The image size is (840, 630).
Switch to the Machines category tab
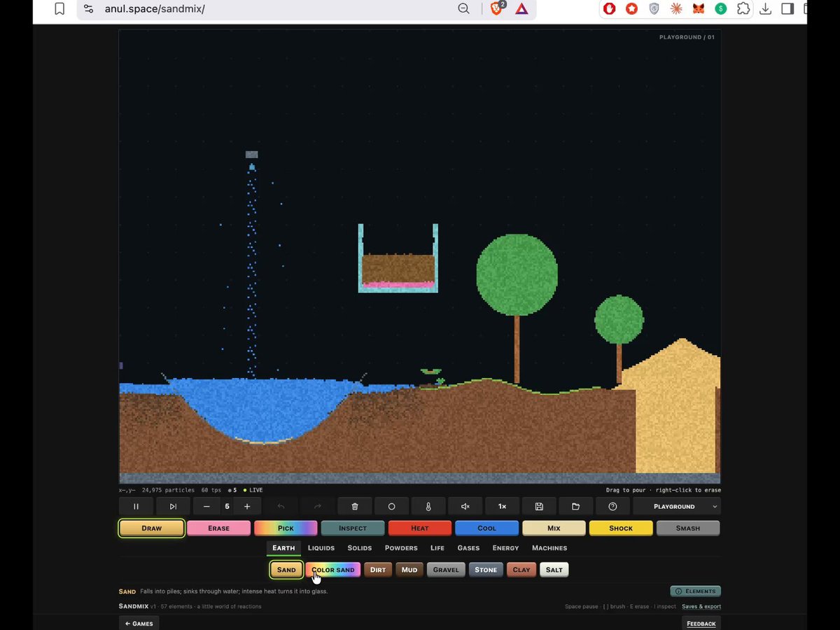coord(549,548)
